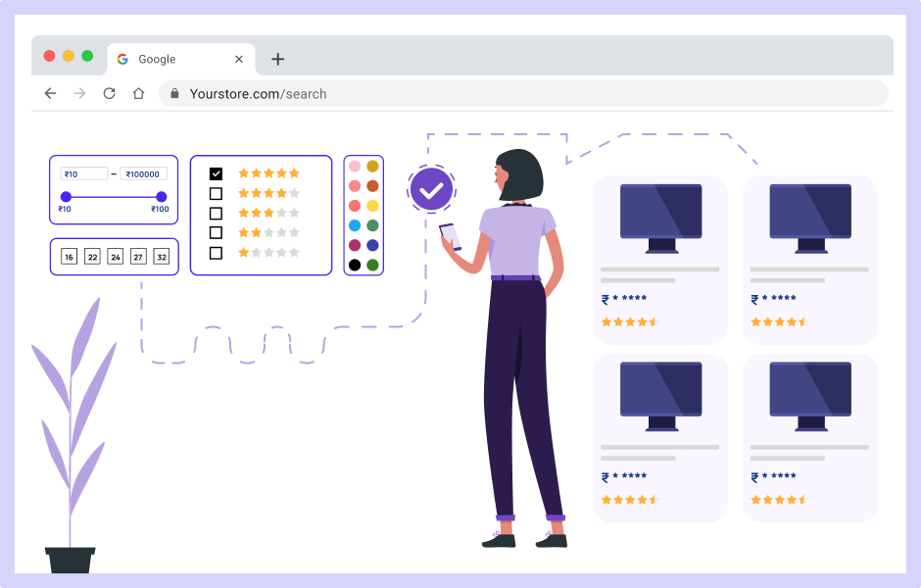The image size is (921, 588).
Task: Click the yellow window minimize dot
Action: tap(69, 56)
